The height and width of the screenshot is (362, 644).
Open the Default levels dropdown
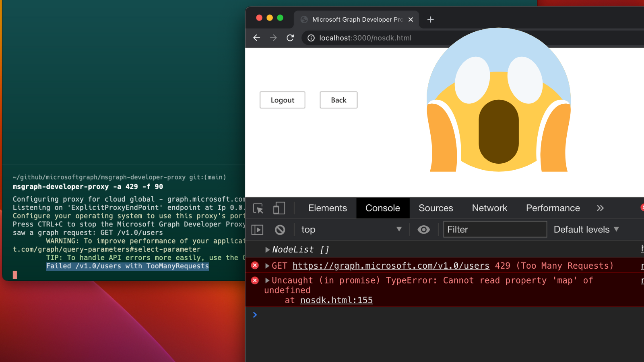586,230
